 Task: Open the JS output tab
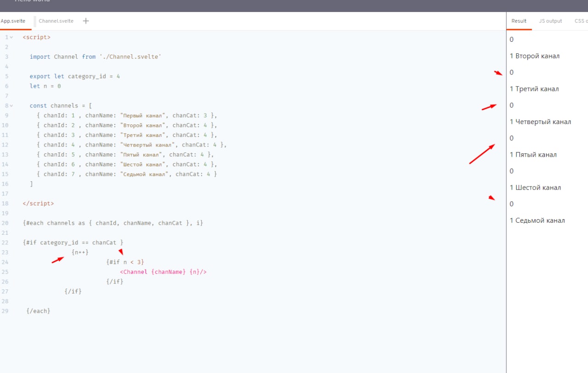coord(550,21)
